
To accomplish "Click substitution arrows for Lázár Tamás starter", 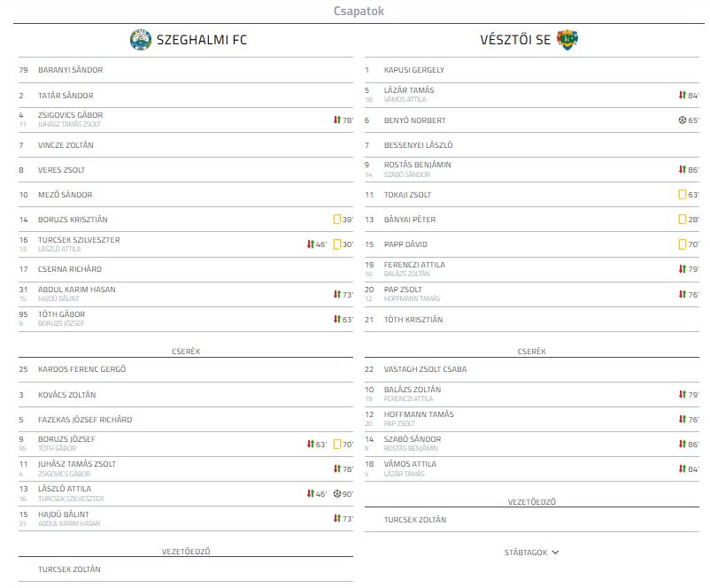I will click(x=683, y=95).
